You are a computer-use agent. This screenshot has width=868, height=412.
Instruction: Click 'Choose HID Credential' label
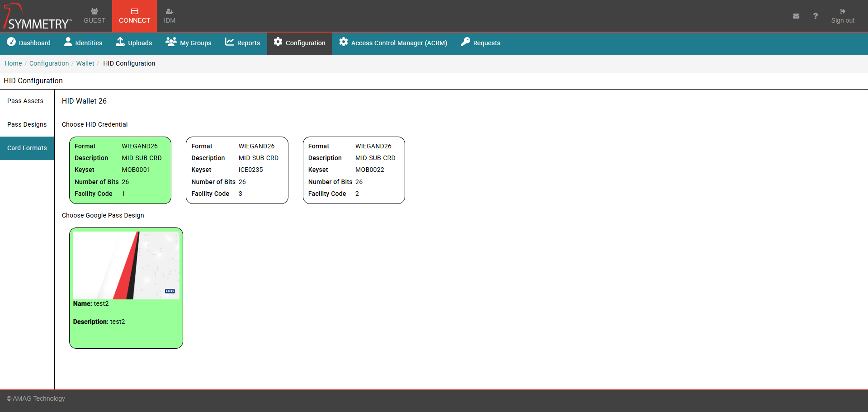(x=94, y=124)
